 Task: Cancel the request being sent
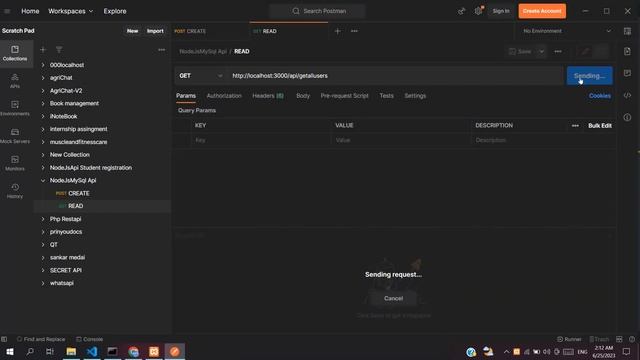click(x=393, y=298)
